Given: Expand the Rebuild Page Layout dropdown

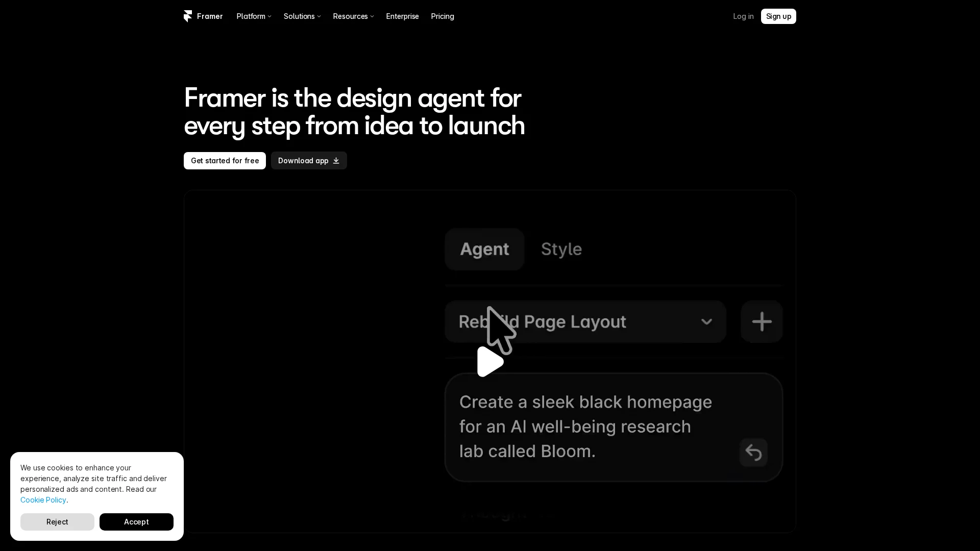Looking at the screenshot, I should (585, 321).
